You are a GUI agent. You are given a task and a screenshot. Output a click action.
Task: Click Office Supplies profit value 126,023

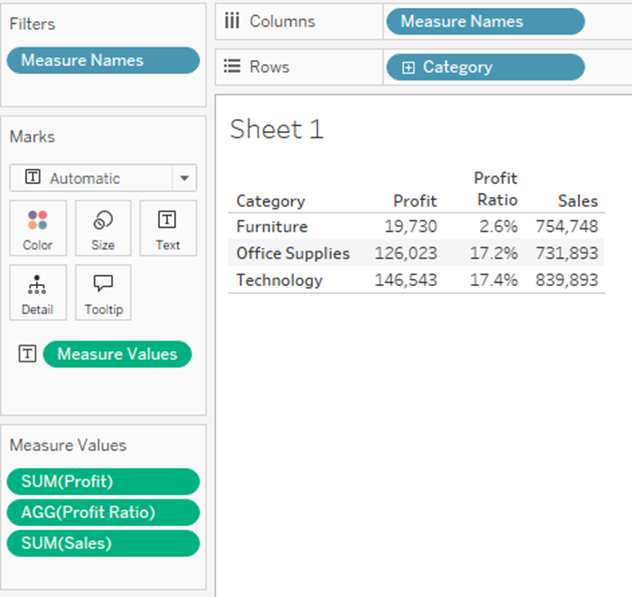[x=406, y=253]
